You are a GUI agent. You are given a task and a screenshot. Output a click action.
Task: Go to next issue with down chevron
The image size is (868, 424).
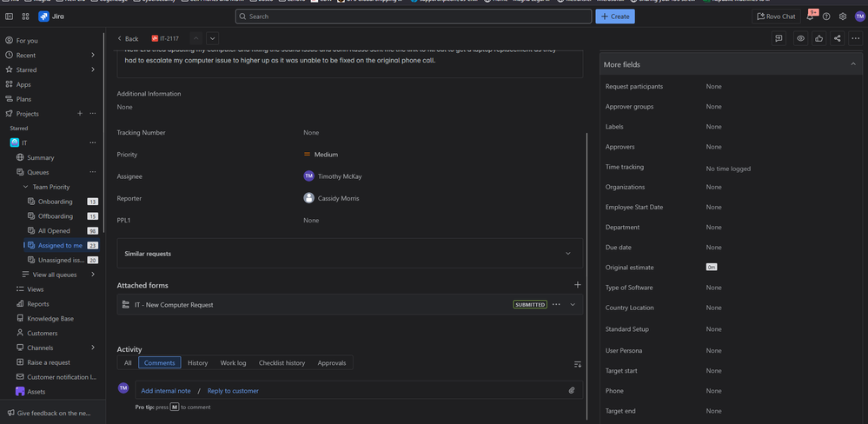click(x=213, y=39)
